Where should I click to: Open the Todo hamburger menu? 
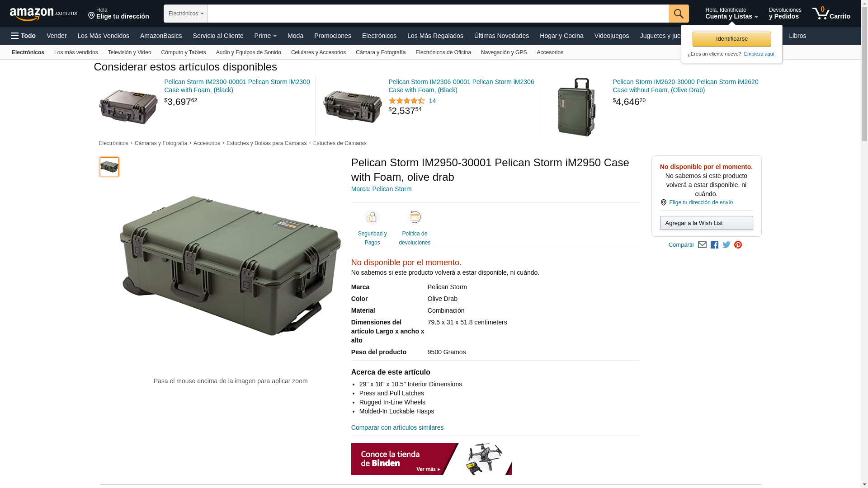[x=23, y=36]
